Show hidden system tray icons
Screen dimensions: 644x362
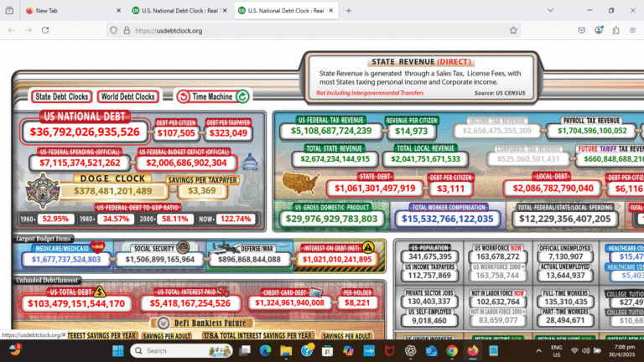538,350
